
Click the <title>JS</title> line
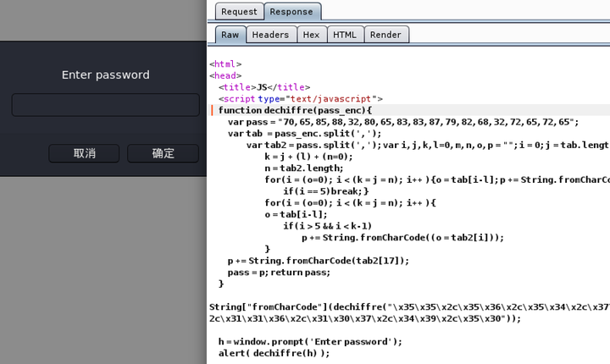[264, 87]
